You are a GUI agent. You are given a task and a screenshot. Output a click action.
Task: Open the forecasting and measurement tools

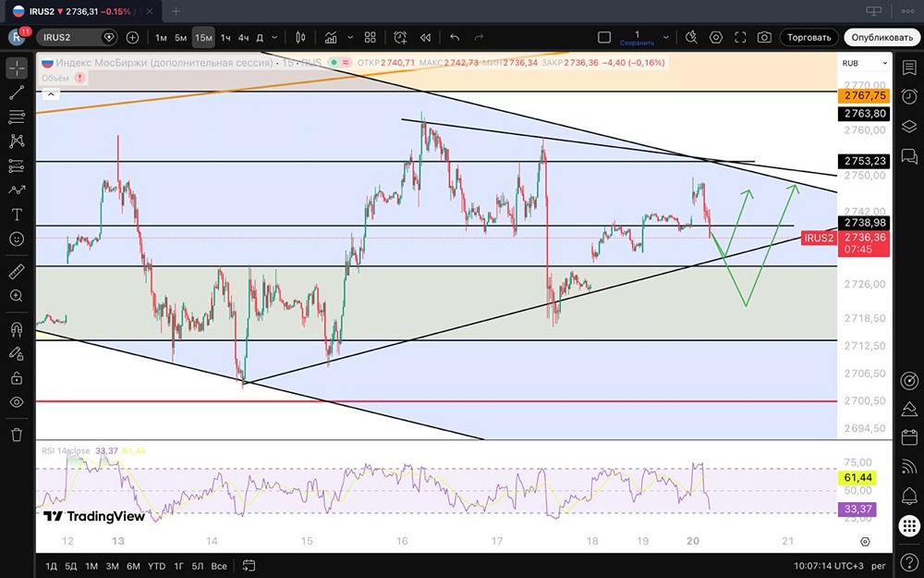pos(17,166)
